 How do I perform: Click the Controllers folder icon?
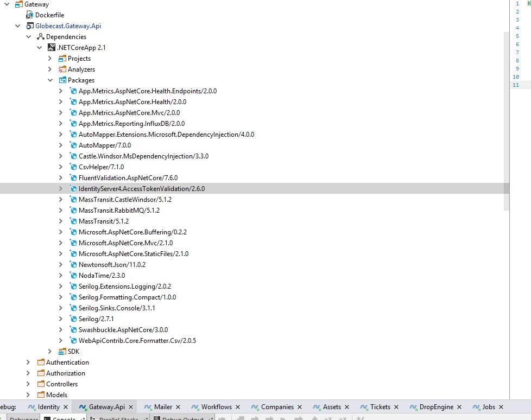coord(41,384)
